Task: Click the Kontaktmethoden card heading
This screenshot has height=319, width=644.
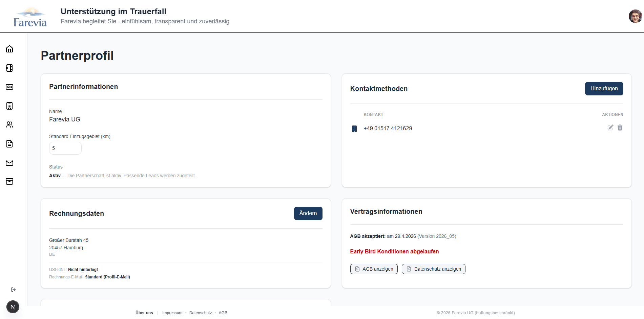Action: [x=379, y=89]
